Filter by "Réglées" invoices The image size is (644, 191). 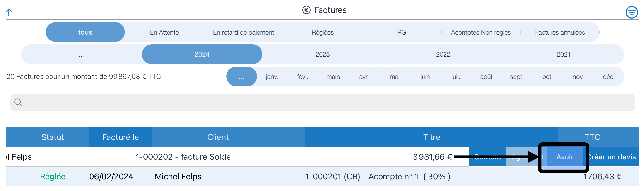pyautogui.click(x=322, y=32)
